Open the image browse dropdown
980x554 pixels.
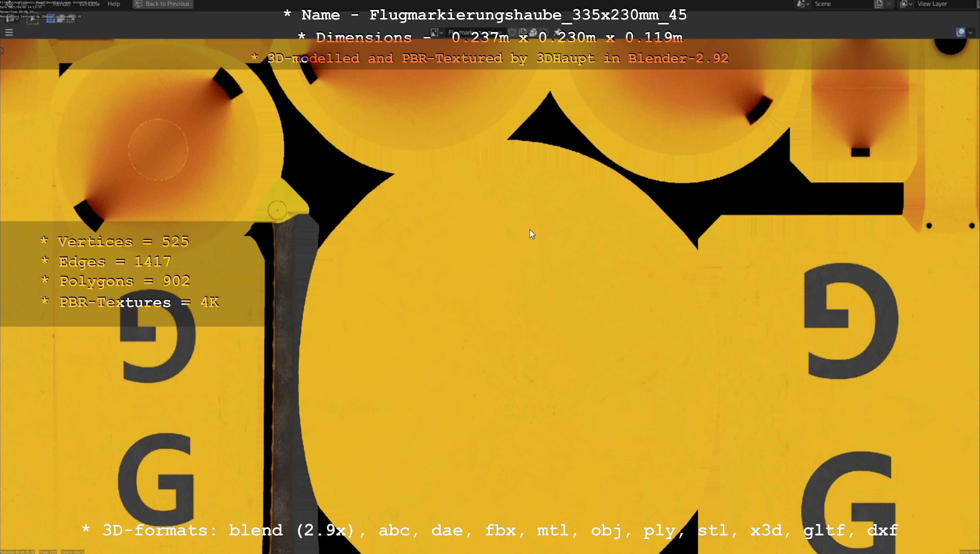tap(436, 33)
